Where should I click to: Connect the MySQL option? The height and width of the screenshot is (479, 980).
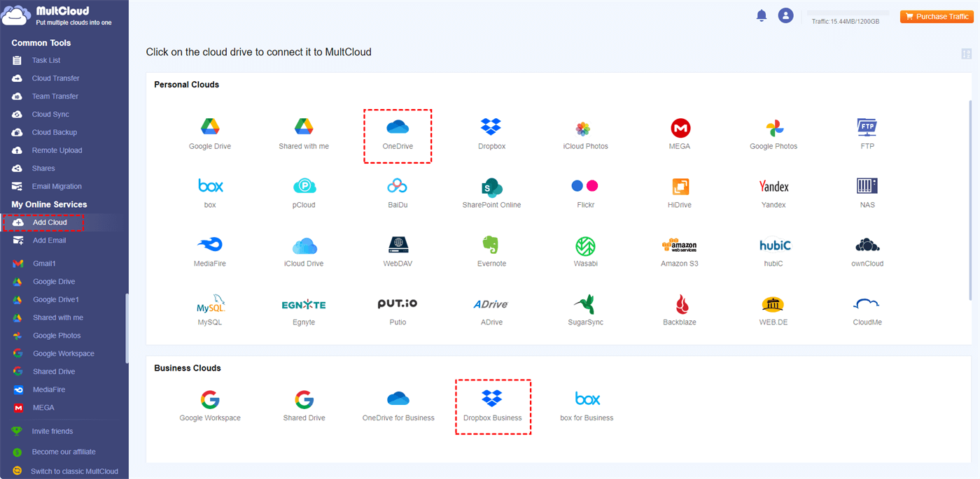click(210, 310)
